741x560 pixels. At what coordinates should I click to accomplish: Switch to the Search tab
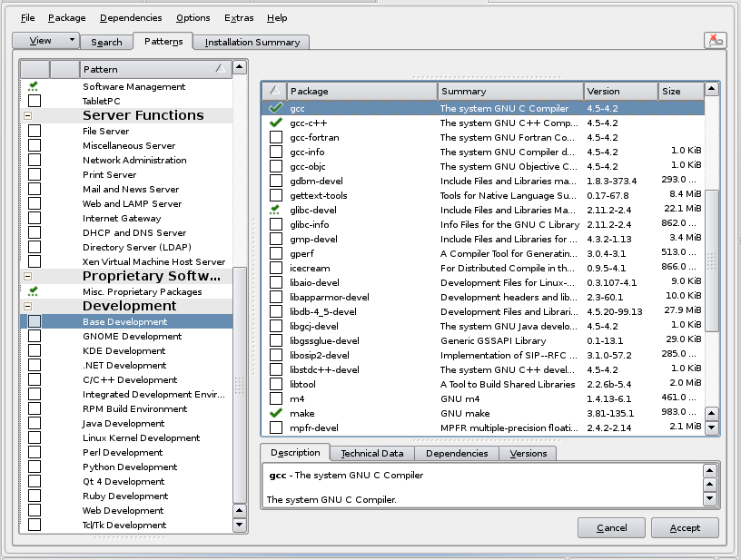coord(106,42)
